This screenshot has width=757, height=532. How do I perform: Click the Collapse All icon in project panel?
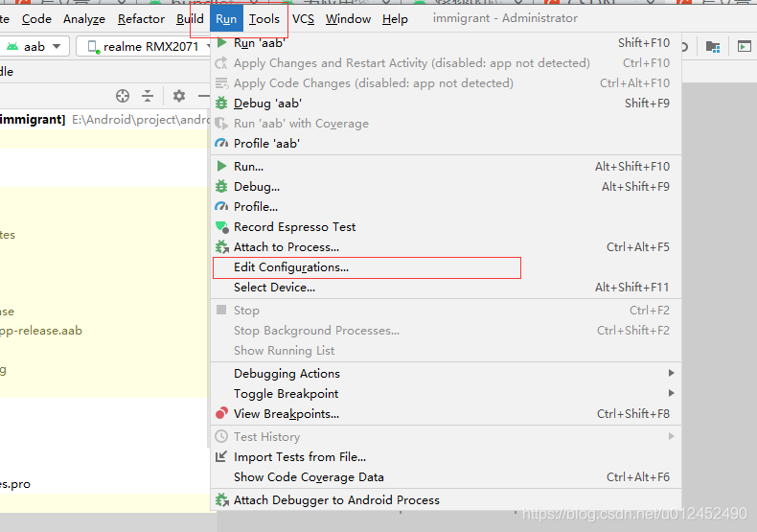[x=148, y=96]
